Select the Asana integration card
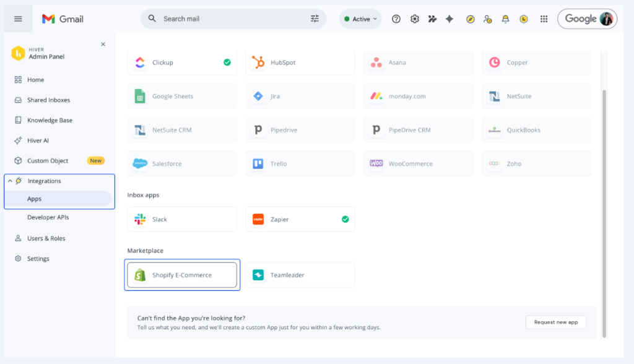Screen dimensions: 634x364 point(418,63)
